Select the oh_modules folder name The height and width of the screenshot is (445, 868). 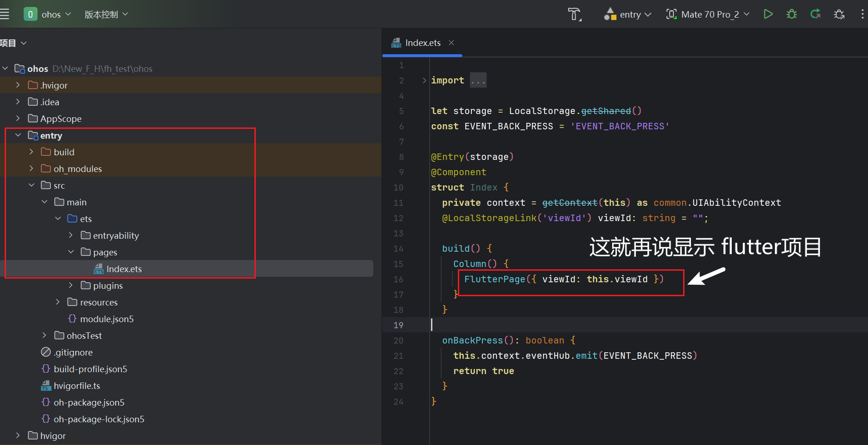point(78,169)
